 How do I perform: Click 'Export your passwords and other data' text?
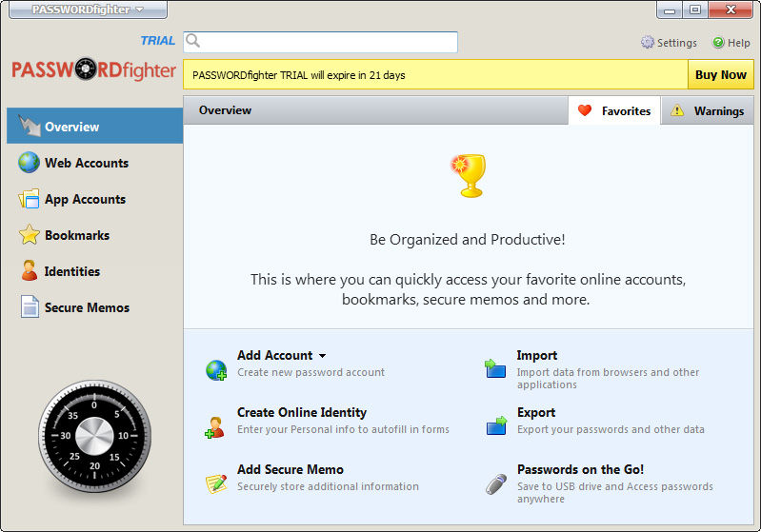pos(611,429)
